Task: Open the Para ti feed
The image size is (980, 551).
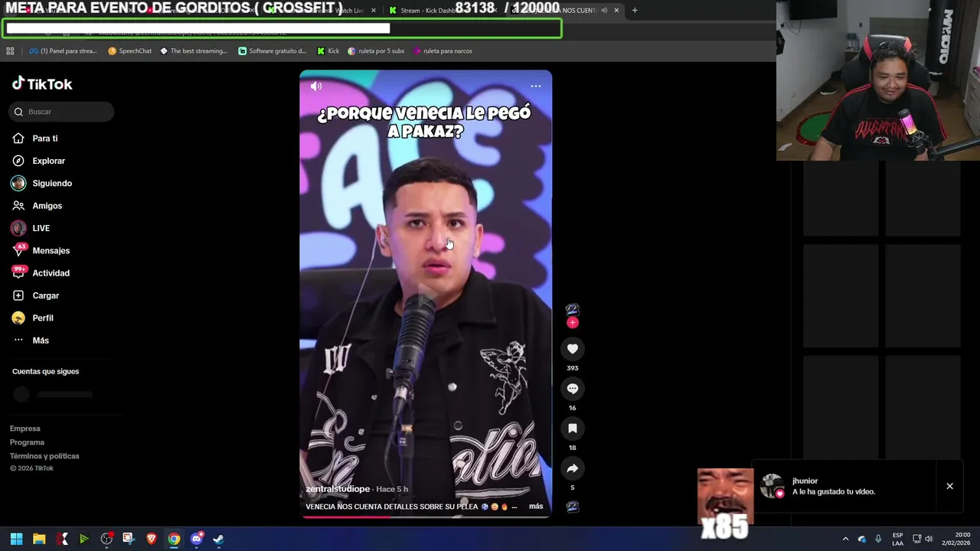Action: tap(44, 139)
